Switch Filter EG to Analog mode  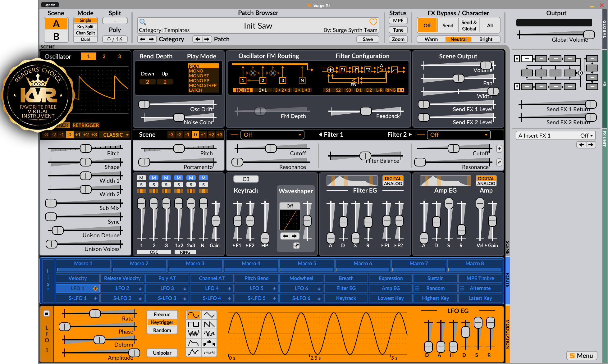pyautogui.click(x=393, y=184)
